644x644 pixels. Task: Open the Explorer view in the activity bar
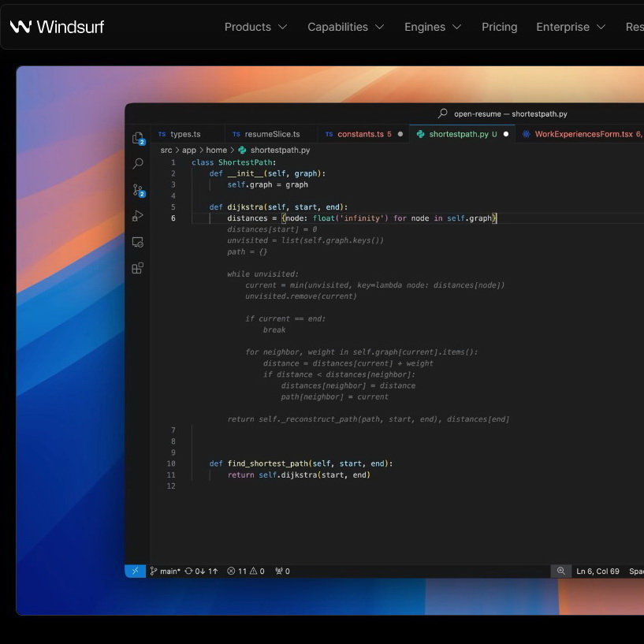click(x=138, y=139)
